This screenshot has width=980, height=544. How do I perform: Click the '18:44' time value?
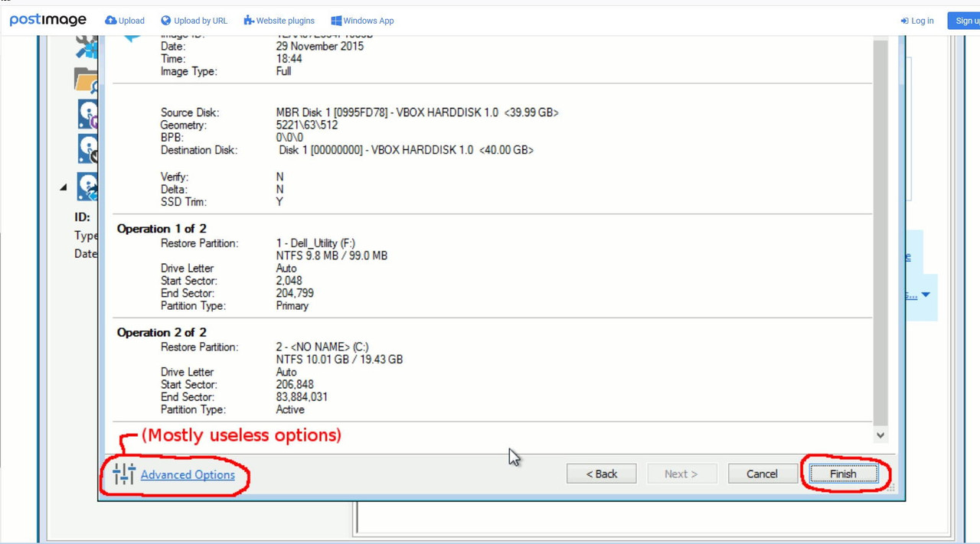(x=289, y=59)
